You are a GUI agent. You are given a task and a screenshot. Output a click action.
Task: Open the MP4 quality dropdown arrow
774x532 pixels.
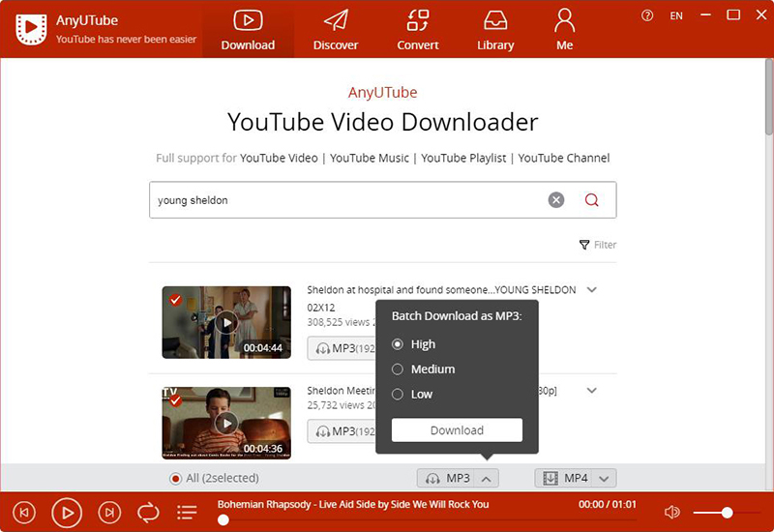click(x=604, y=479)
